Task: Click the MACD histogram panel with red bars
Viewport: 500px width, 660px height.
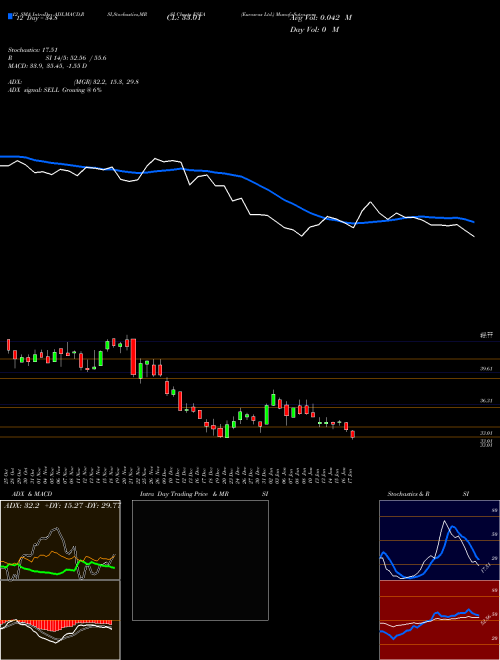Action: [x=60, y=620]
